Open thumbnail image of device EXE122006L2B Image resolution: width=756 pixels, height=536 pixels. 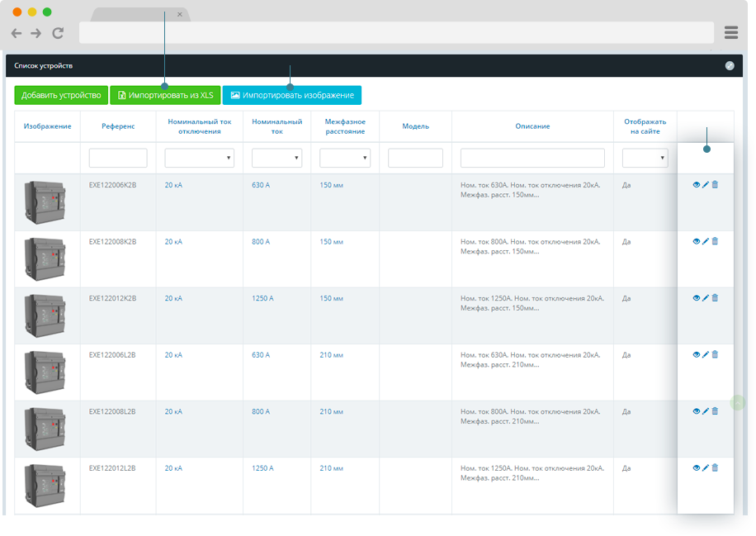pyautogui.click(x=45, y=372)
